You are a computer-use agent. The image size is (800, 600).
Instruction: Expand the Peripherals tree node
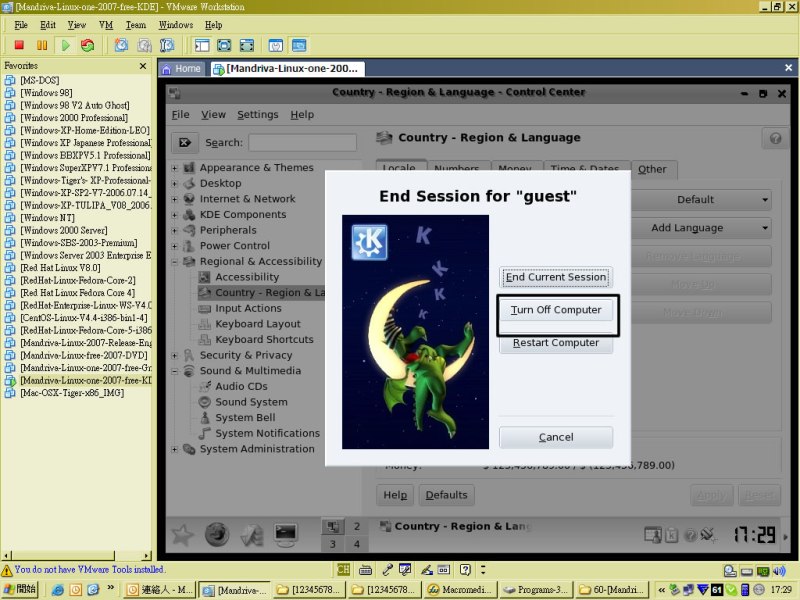(x=174, y=231)
